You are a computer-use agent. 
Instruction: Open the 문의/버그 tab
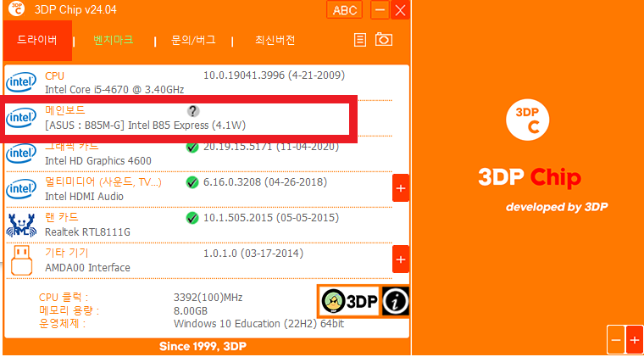point(193,40)
